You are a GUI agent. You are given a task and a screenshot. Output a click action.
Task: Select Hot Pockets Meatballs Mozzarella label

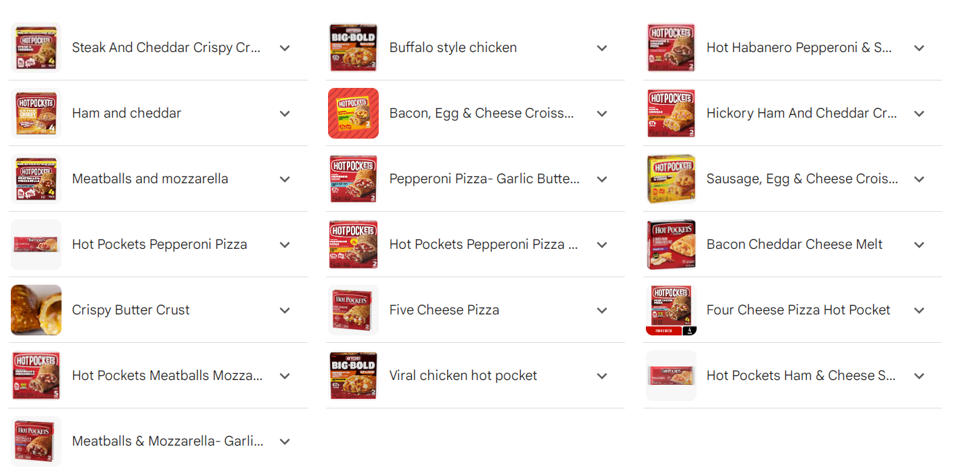tap(167, 376)
